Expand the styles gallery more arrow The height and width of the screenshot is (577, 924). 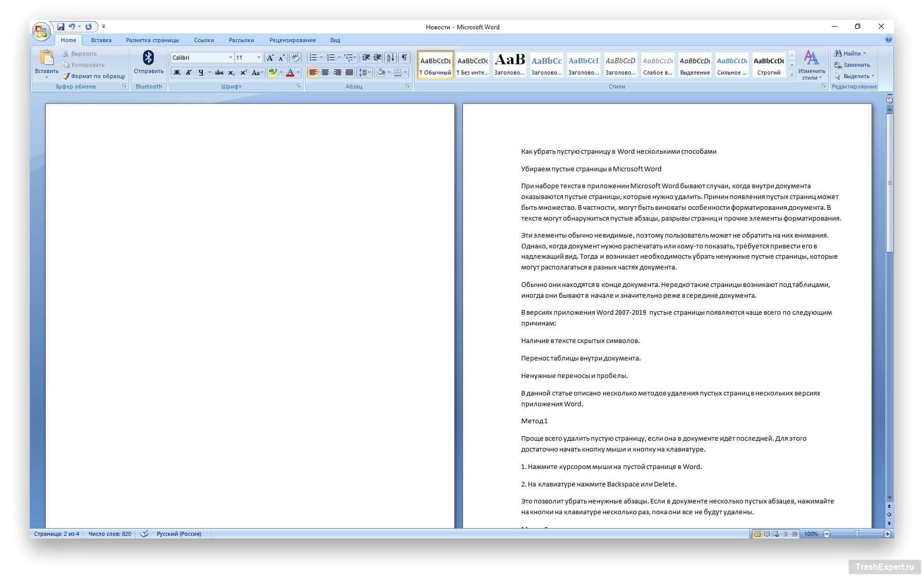click(x=792, y=75)
